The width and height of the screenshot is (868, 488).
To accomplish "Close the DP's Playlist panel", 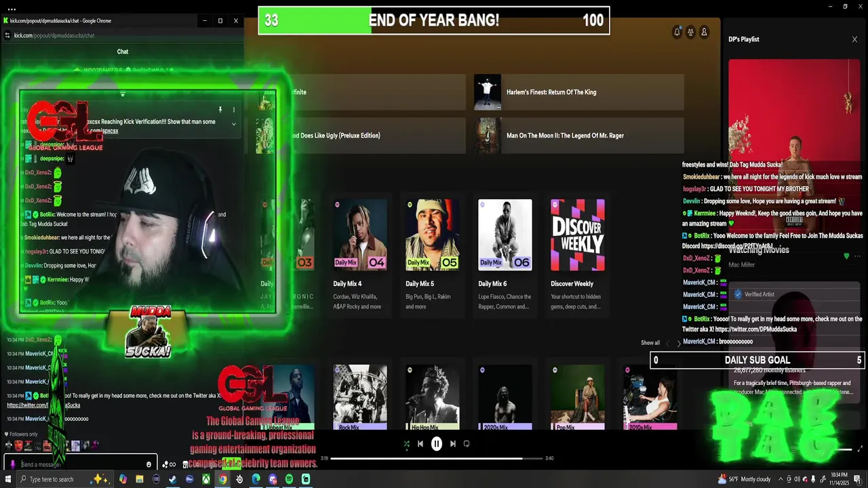I will click(x=854, y=39).
